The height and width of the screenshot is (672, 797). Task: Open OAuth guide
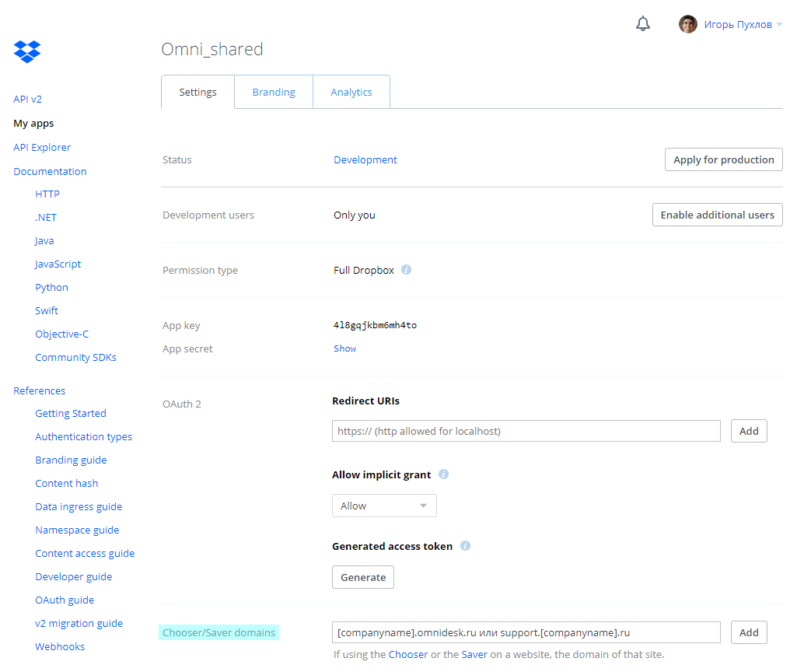(x=65, y=600)
